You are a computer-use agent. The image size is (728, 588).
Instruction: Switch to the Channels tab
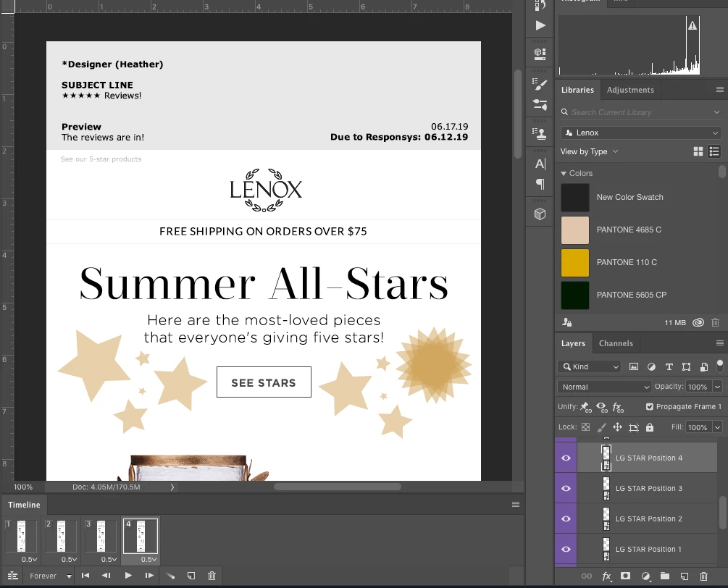(616, 343)
